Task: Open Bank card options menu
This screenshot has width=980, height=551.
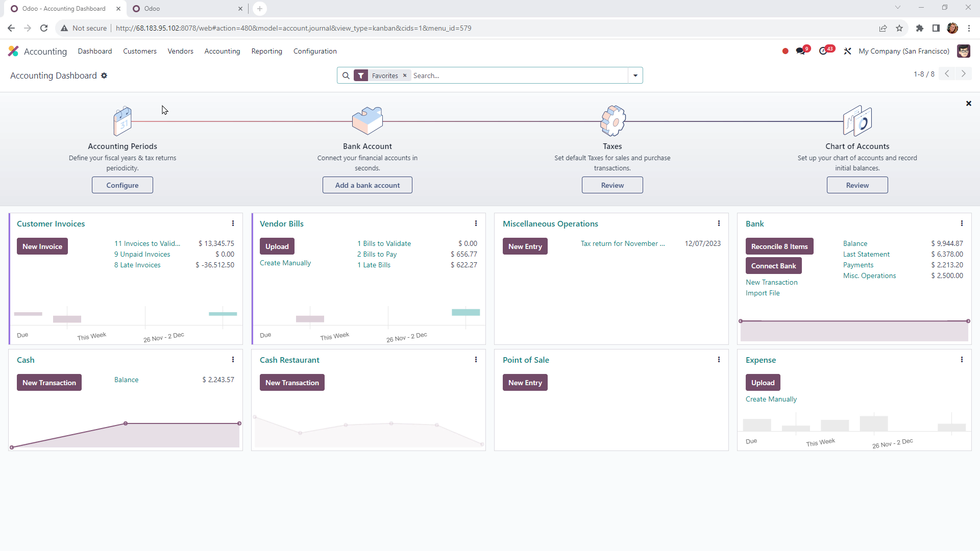Action: [x=962, y=223]
